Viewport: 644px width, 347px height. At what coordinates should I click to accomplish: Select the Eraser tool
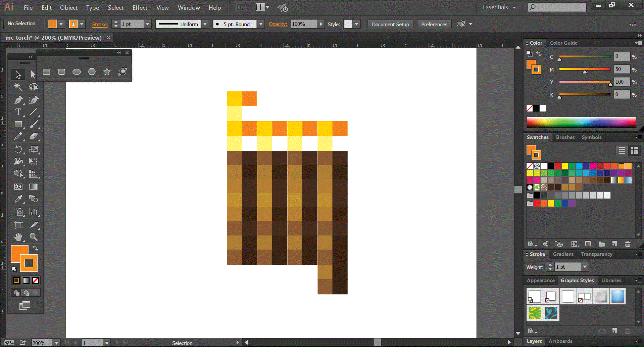pyautogui.click(x=33, y=136)
